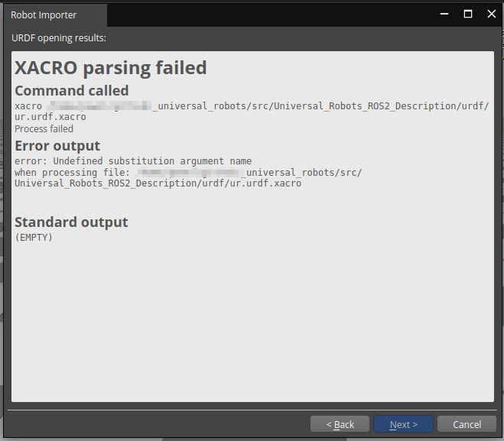Click the "URDF opening results:" label
Screen dimensions: 504x441
click(x=59, y=37)
